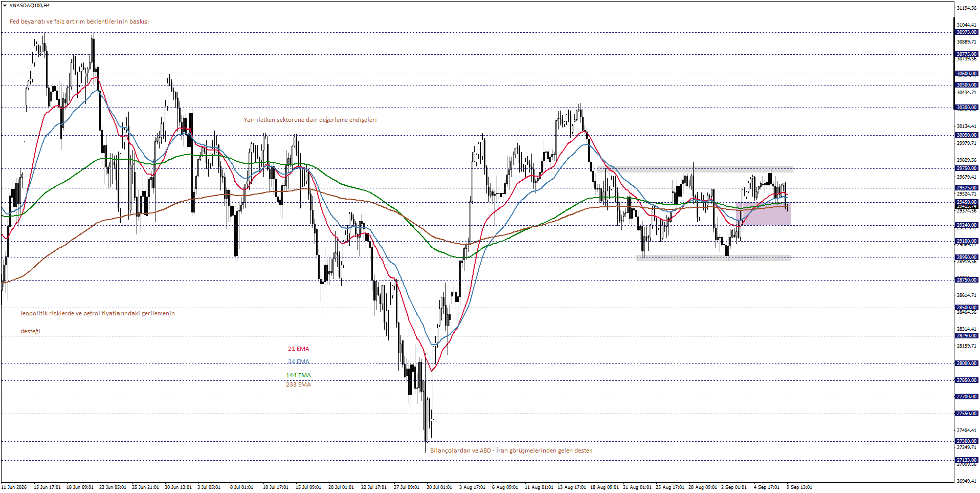Click the 'desteği' text label
Image resolution: width=980 pixels, height=493 pixels.
tap(30, 331)
